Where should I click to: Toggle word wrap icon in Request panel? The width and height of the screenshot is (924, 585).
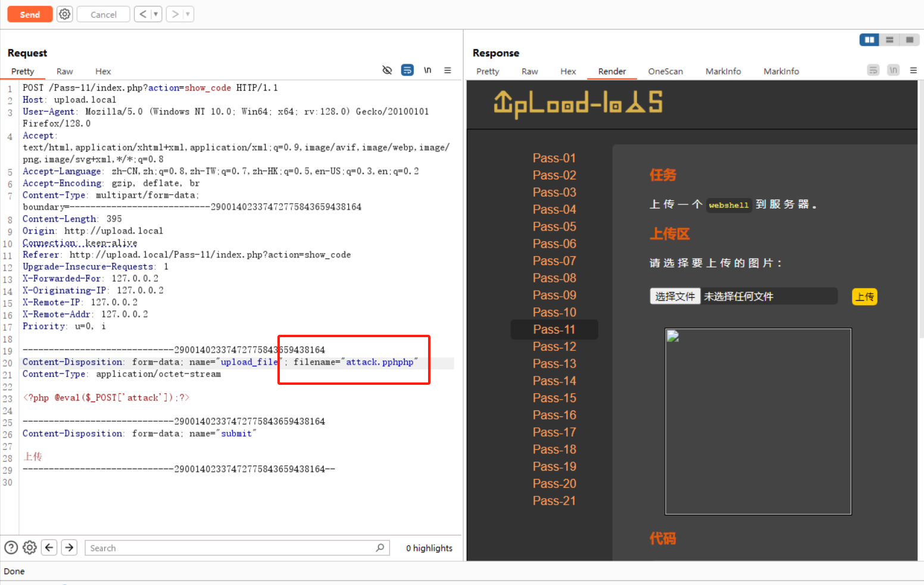(x=407, y=70)
